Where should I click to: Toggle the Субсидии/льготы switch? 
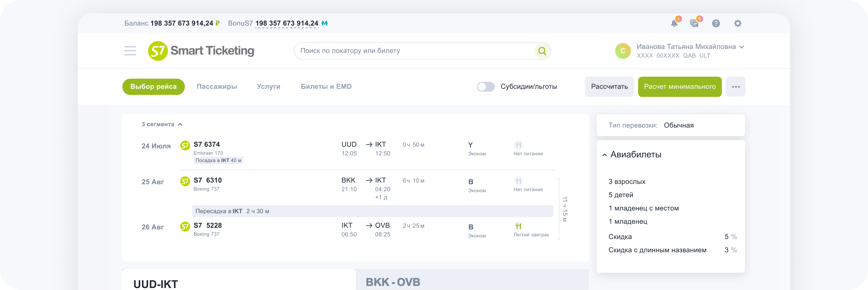point(485,87)
